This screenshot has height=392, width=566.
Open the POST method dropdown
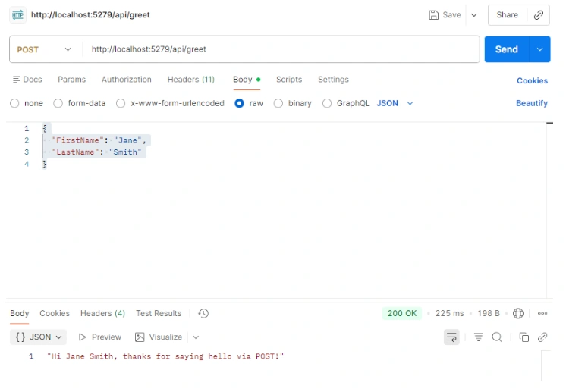(x=44, y=49)
